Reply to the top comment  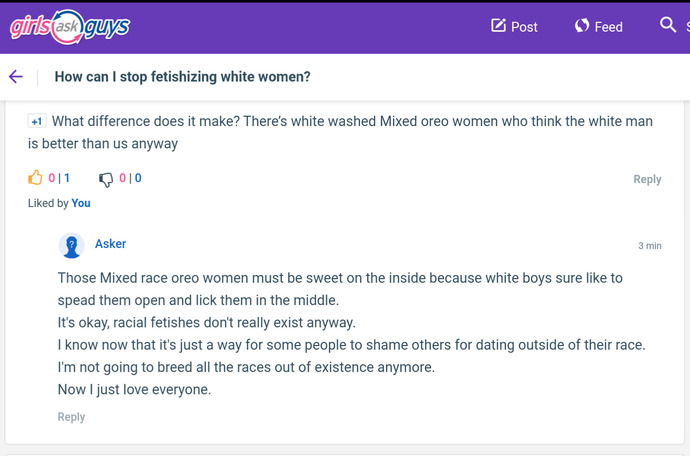pyautogui.click(x=647, y=179)
